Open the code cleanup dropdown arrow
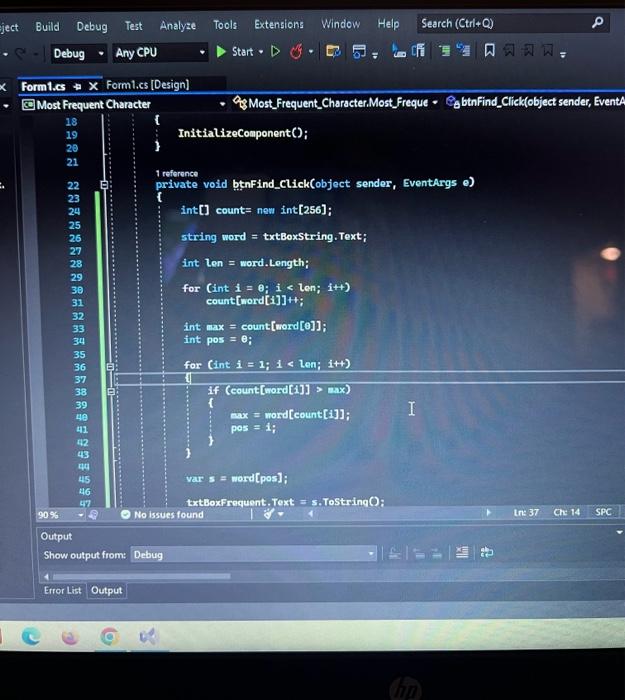The height and width of the screenshot is (700, 625). (x=281, y=514)
